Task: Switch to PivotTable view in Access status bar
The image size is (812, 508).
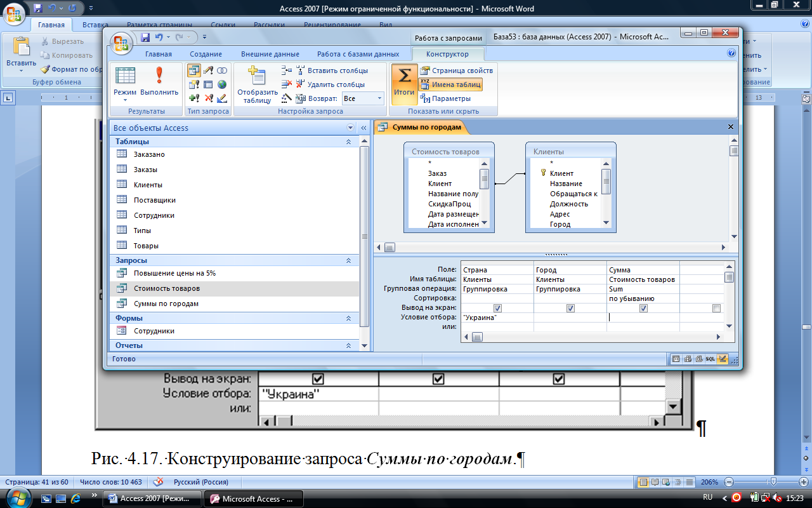Action: [x=688, y=359]
